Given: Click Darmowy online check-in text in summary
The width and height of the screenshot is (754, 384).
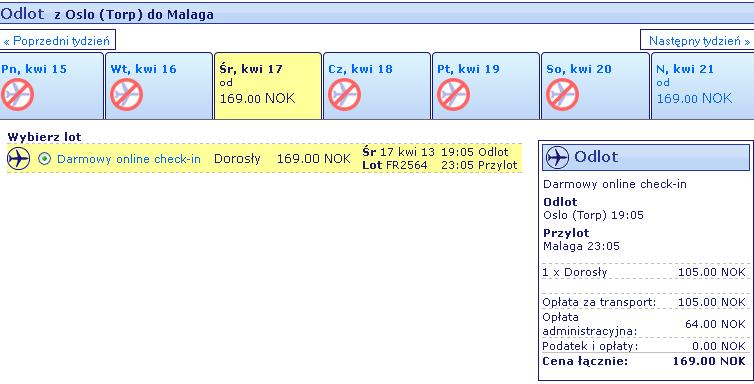Looking at the screenshot, I should [x=615, y=184].
